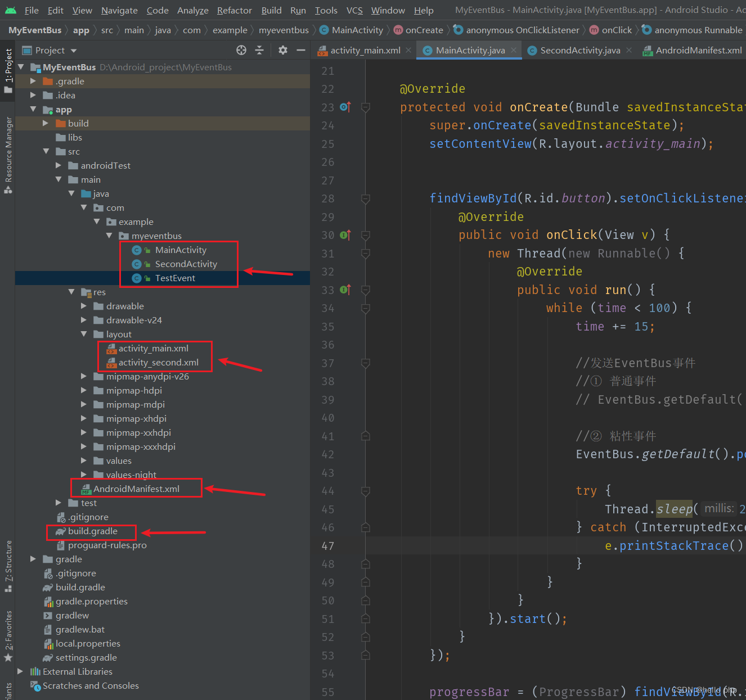Fold the setOnClickListener block at line 28
Screen dimensions: 746x700
click(x=365, y=198)
